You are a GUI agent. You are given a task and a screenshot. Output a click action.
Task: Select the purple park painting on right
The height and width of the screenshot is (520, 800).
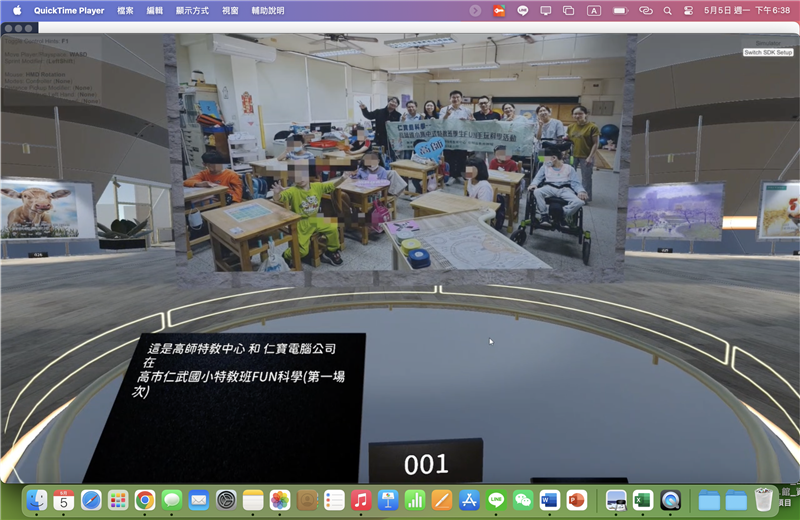[x=675, y=211]
